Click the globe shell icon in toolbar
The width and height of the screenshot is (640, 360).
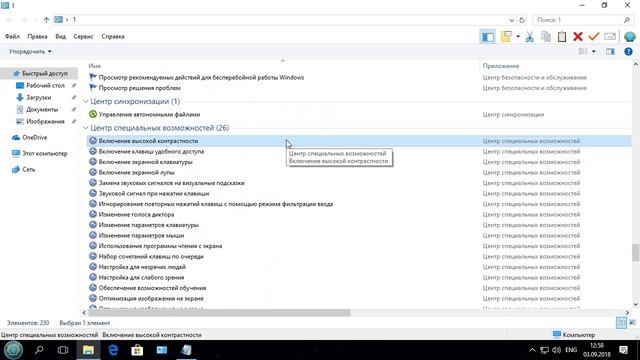point(629,37)
